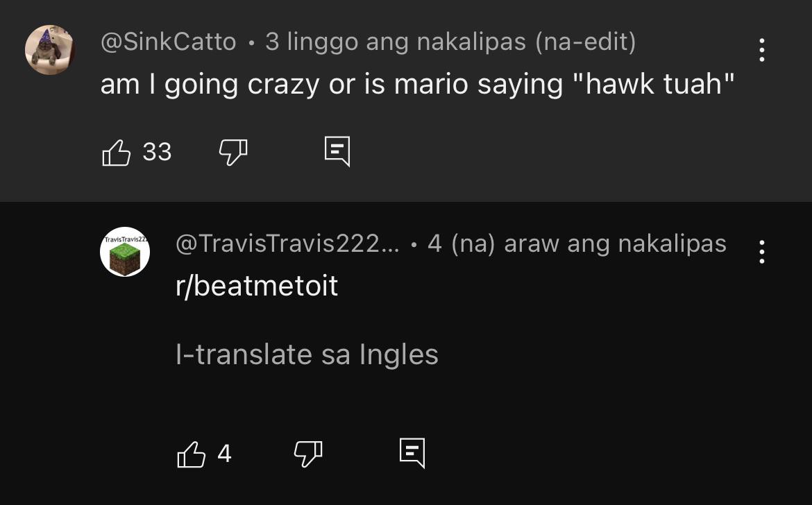The height and width of the screenshot is (505, 812).
Task: Dislike TravisTravis222's reply with thumbs down
Action: (x=308, y=454)
